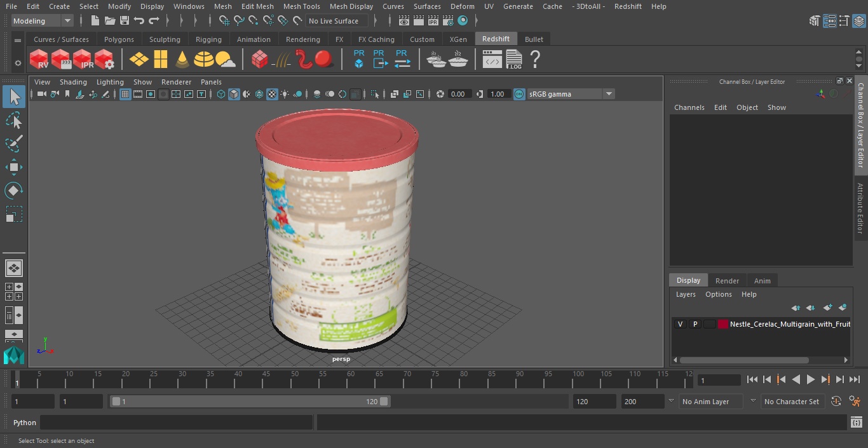Create Redshift spot light icon
Viewport: 868px width, 448px height.
(182, 60)
